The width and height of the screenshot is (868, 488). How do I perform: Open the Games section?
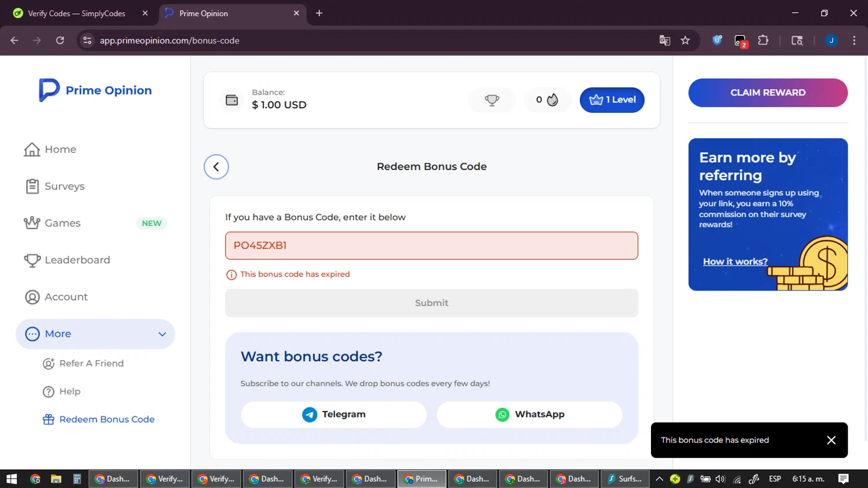tap(52, 223)
